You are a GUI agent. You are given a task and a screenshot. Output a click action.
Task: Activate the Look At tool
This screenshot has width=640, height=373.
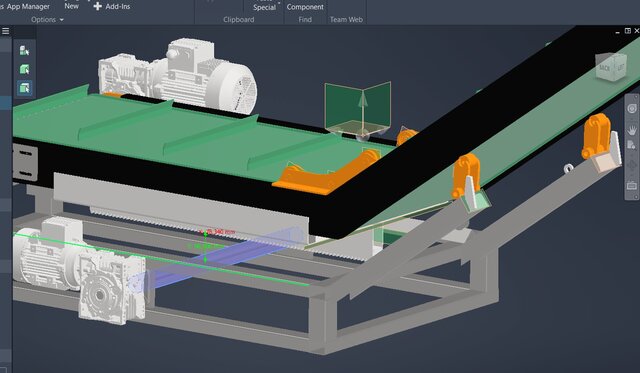(x=632, y=186)
